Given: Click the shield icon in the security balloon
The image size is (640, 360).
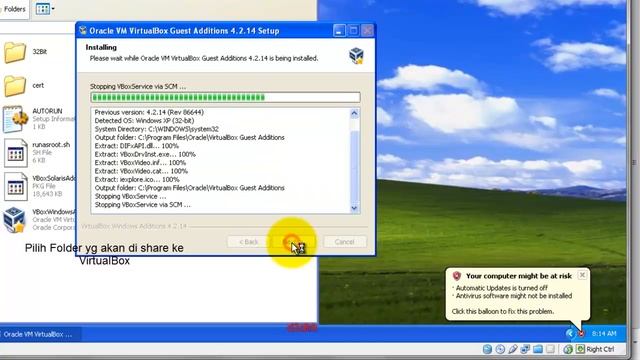Looking at the screenshot, I should point(457,276).
